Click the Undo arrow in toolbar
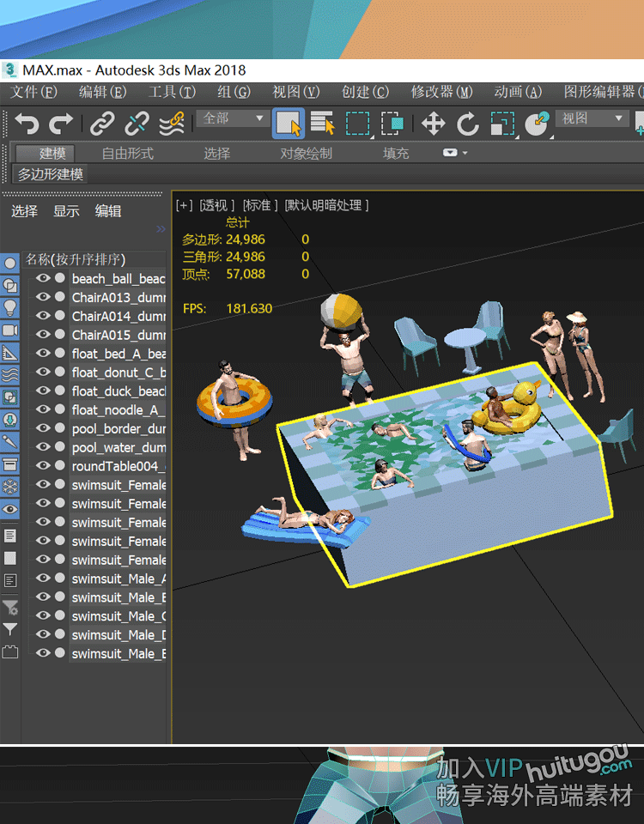 coord(27,124)
